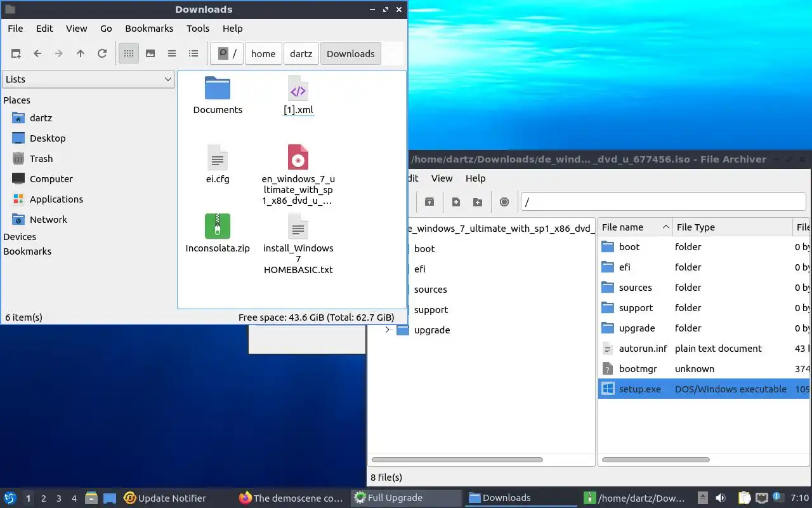Select bootmgr in archive file list

(704, 369)
